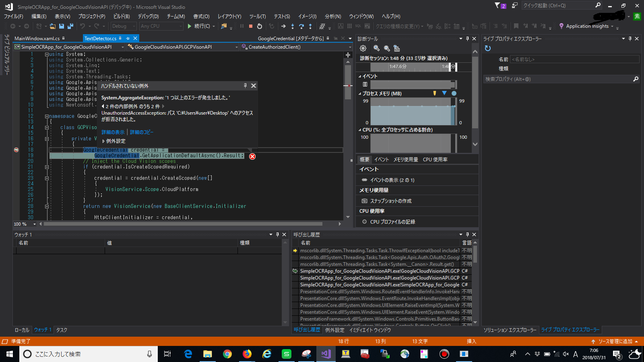Zoom in on the diagnostic timeline
644x362 pixels.
(x=376, y=48)
